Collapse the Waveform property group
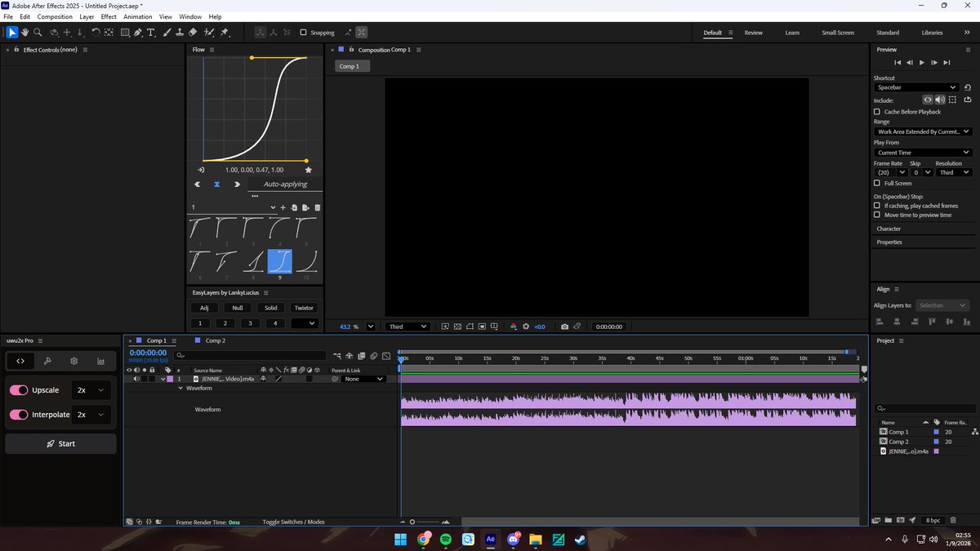Screen dimensions: 980x551 click(x=181, y=389)
